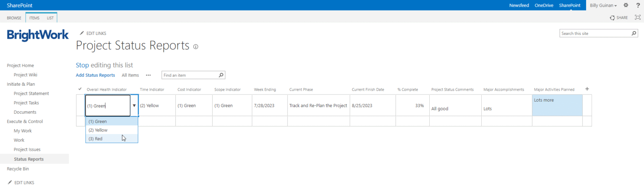The image size is (644, 189).
Task: Open OneDrive in top bar
Action: pyautogui.click(x=544, y=5)
